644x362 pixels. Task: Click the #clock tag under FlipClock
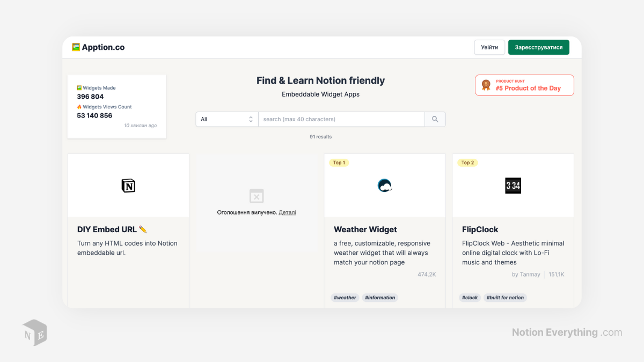tap(470, 297)
